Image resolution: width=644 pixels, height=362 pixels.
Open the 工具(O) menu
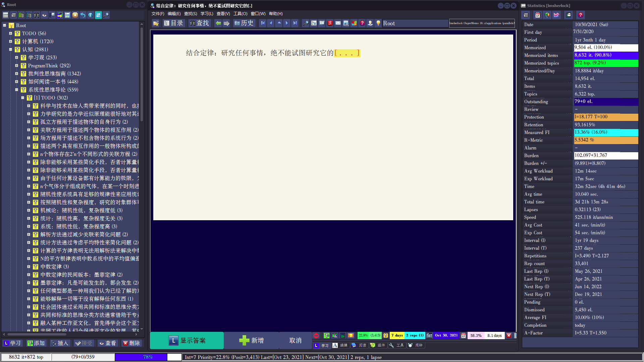tap(240, 14)
